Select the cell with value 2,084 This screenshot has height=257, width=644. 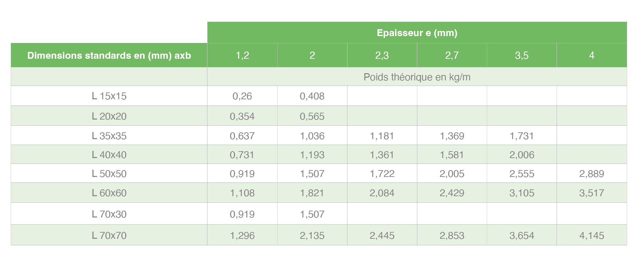[382, 193]
